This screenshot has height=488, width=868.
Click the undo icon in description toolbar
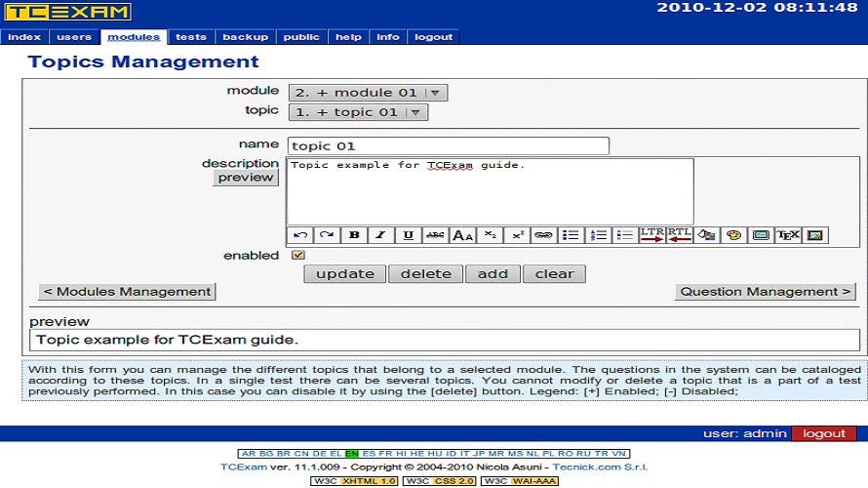(300, 235)
